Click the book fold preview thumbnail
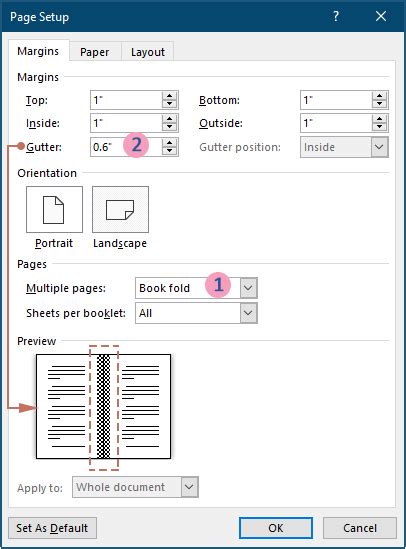 [104, 406]
